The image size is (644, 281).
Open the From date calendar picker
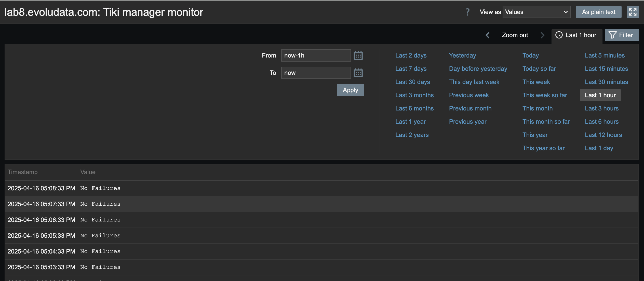358,55
